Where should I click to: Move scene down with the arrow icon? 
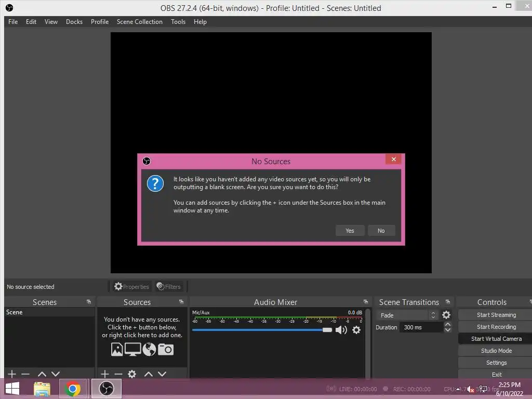coord(56,374)
